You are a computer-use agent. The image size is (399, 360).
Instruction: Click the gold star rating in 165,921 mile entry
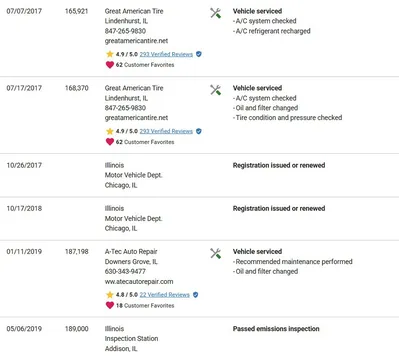coord(110,54)
